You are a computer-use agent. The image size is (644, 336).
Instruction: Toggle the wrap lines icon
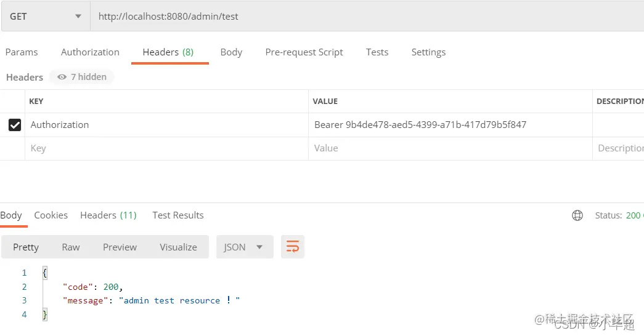click(x=293, y=247)
